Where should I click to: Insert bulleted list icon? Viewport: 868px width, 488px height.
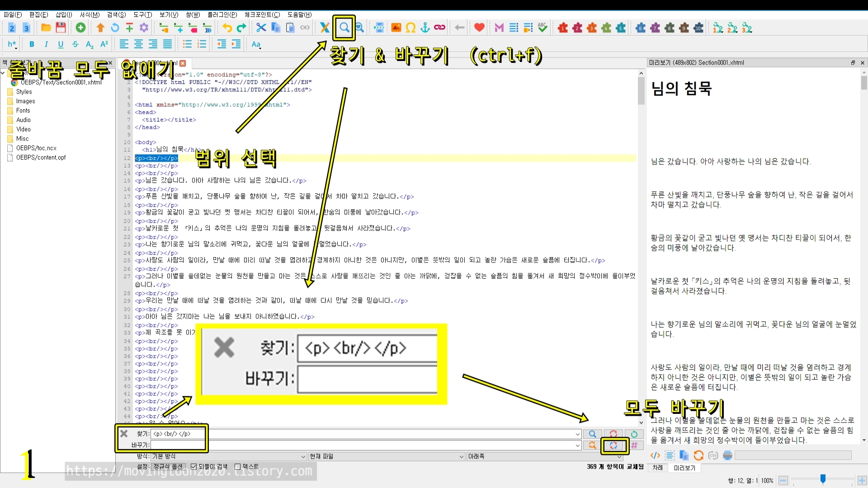(187, 44)
